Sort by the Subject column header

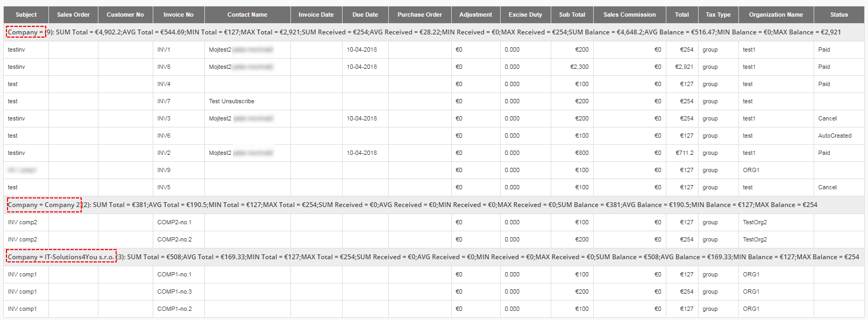coord(26,15)
